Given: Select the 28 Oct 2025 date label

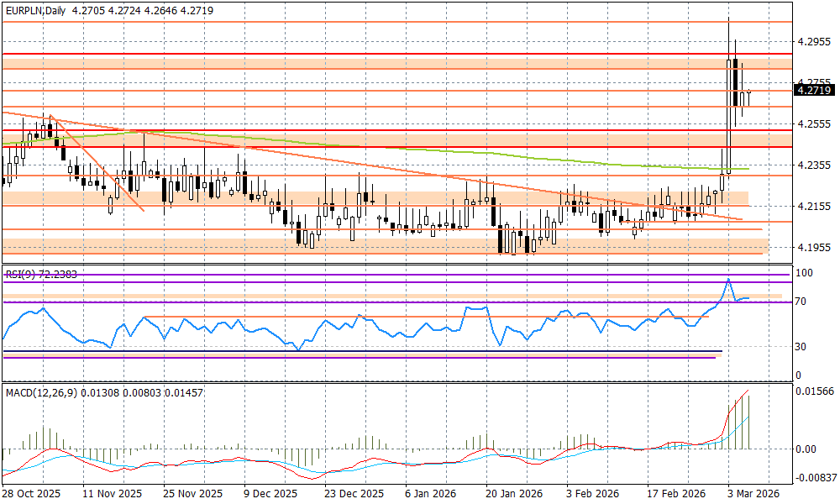Looking at the screenshot, I should [30, 494].
